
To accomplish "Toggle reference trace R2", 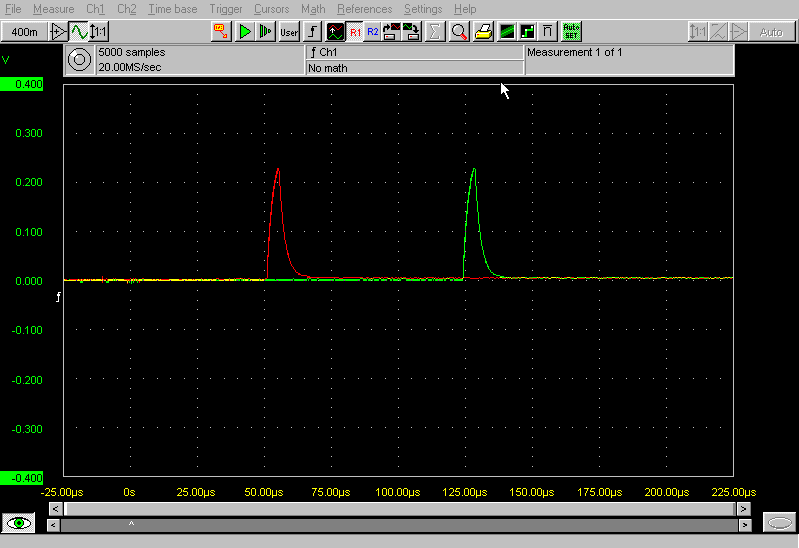I will 373,32.
